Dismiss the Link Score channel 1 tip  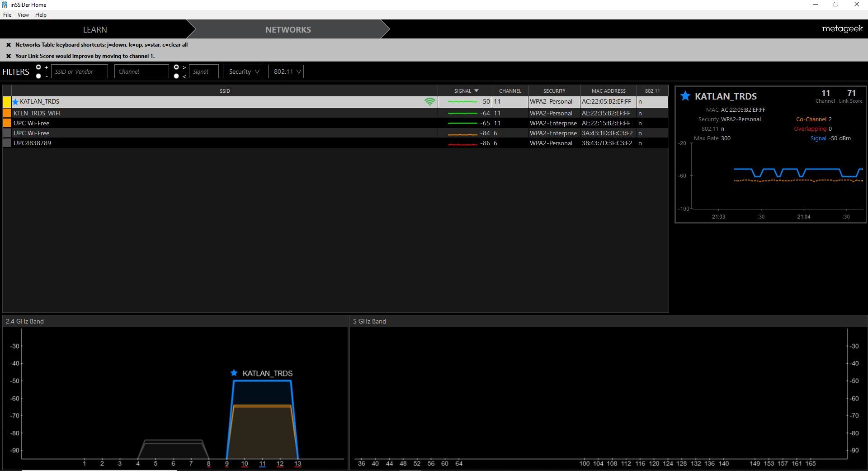pyautogui.click(x=9, y=56)
